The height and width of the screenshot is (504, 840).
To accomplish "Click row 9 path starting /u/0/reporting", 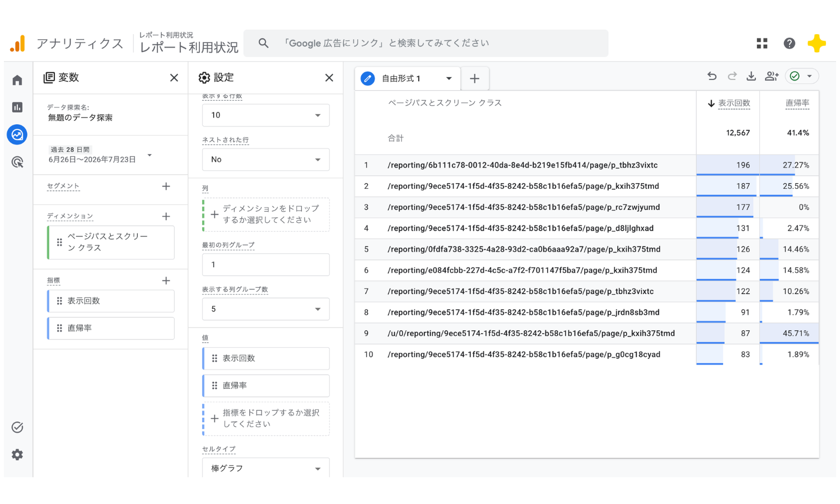I will coord(531,334).
